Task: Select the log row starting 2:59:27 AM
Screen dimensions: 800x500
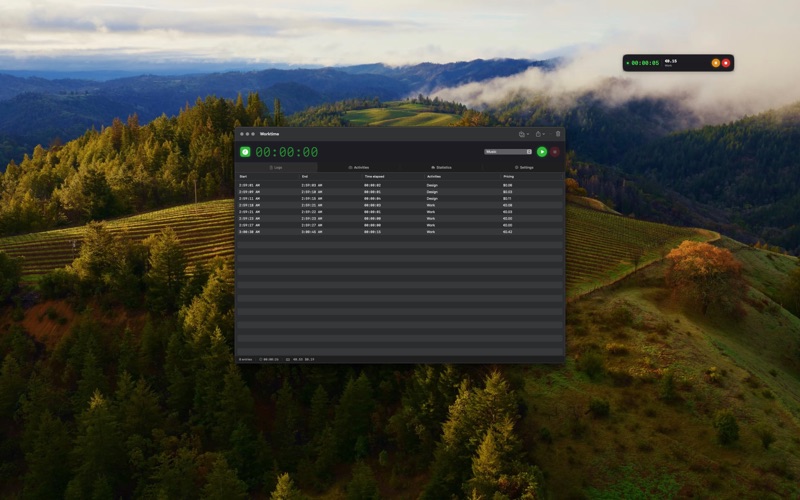Action: pos(400,225)
